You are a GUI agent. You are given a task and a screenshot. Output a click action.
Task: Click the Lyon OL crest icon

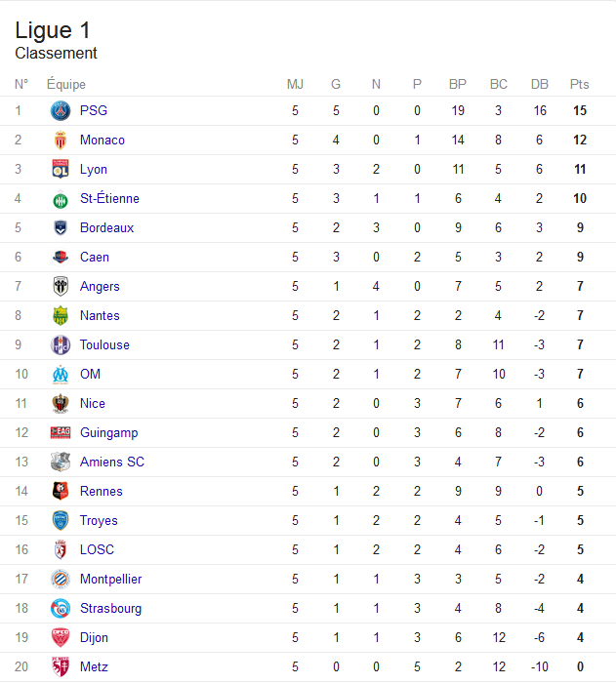coord(61,169)
